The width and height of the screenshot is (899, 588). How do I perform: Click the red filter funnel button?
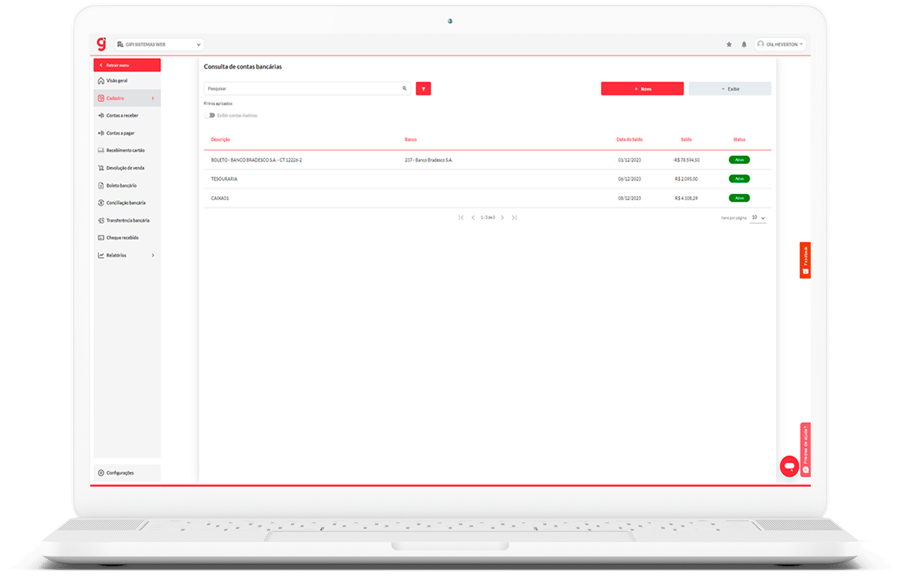point(423,89)
